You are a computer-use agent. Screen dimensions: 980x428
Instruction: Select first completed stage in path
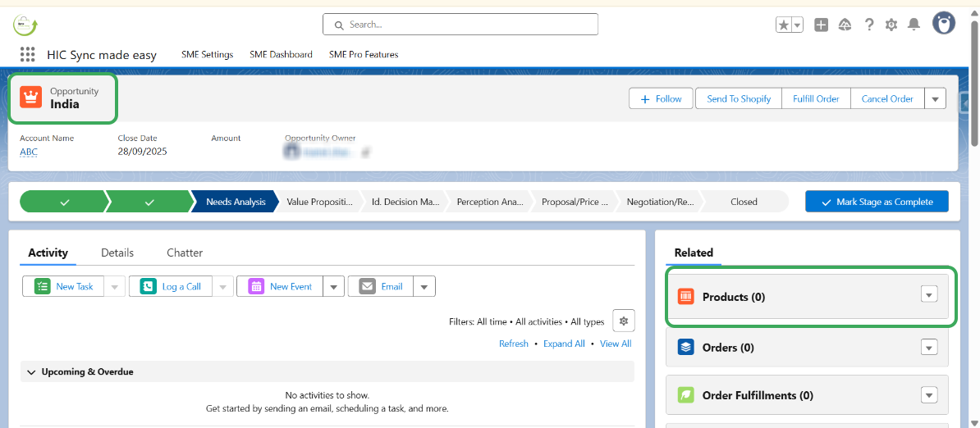point(64,202)
